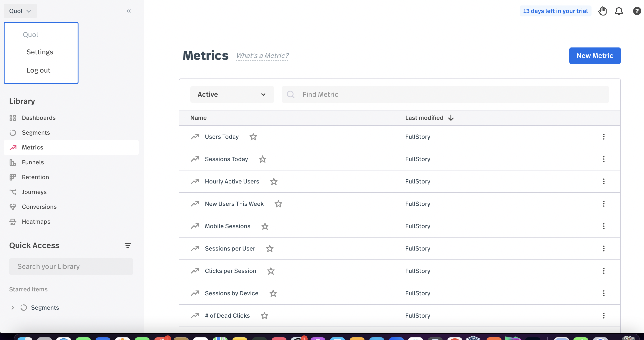Open three-dot menu for Mobile Sessions

[604, 226]
